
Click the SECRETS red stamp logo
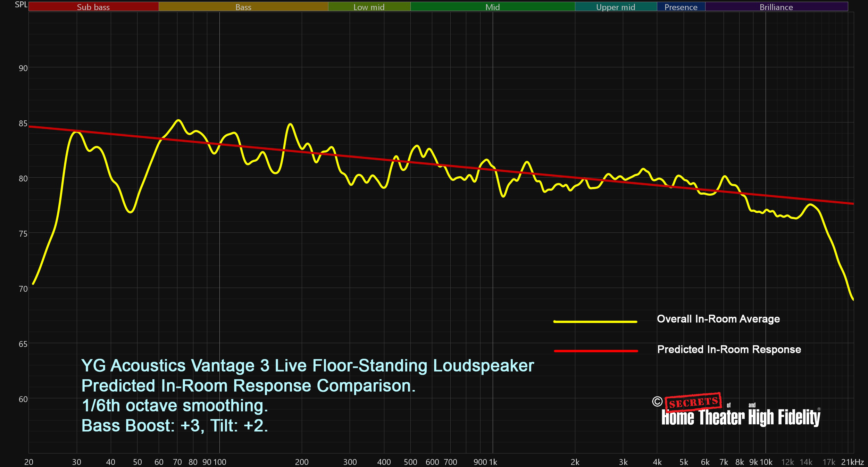click(x=693, y=402)
